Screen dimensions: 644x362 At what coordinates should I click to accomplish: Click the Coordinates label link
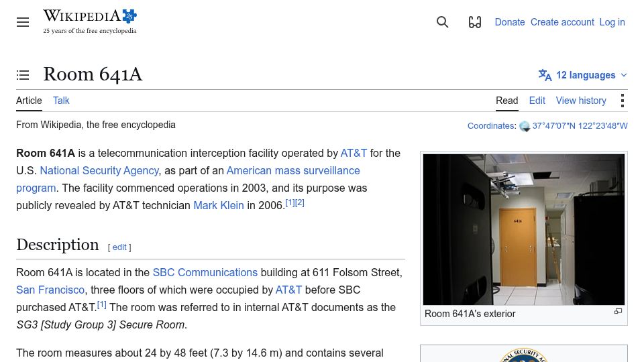click(x=491, y=126)
